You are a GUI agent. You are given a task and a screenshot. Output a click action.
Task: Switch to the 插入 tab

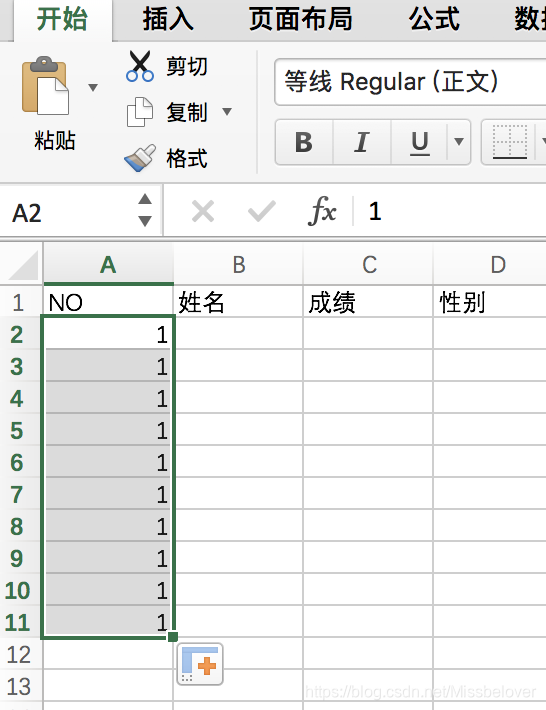[168, 19]
